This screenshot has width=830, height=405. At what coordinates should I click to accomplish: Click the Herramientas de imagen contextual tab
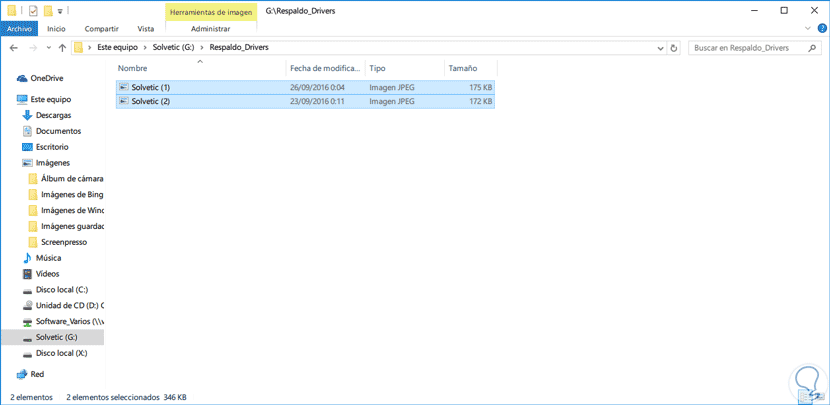(211, 11)
